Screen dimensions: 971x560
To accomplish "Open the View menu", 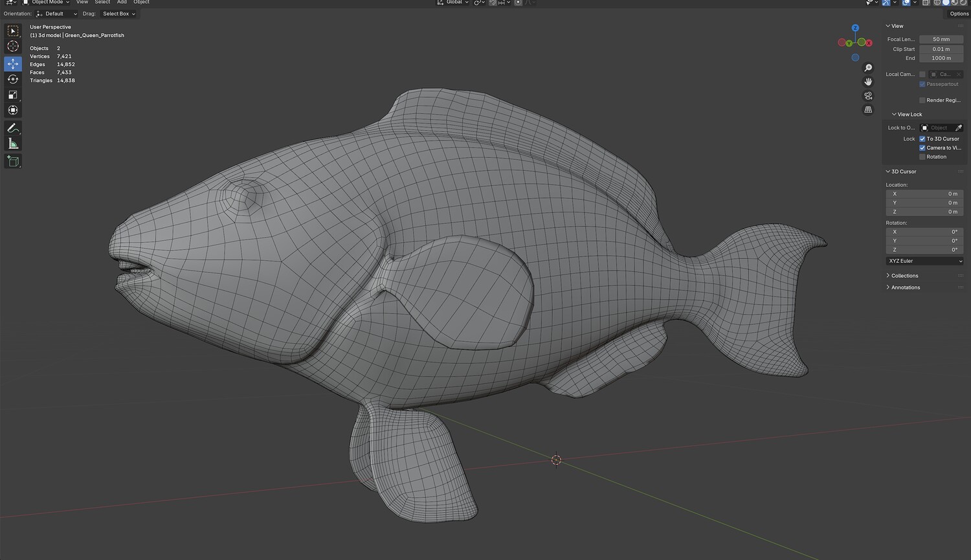I will [x=82, y=3].
